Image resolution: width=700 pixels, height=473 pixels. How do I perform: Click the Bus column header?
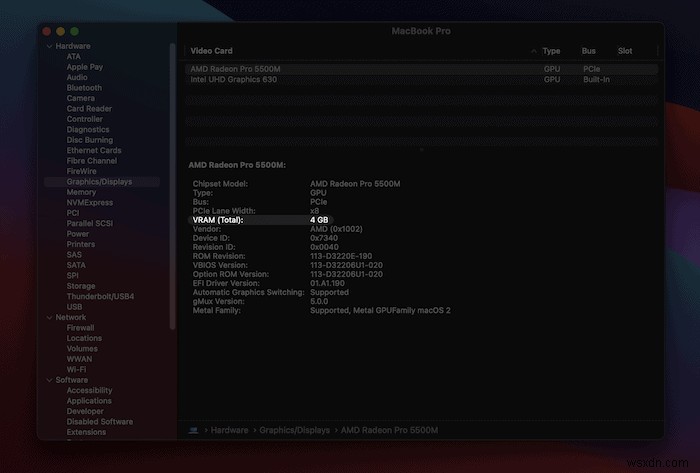[588, 51]
